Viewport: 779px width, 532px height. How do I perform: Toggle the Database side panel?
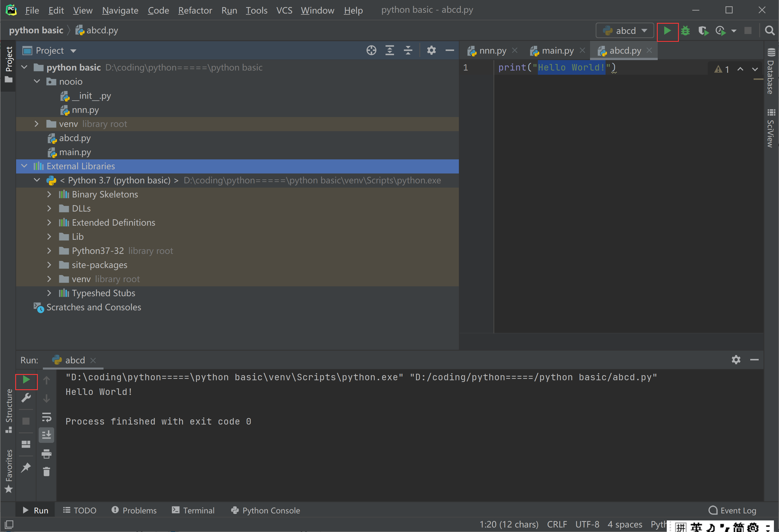click(x=771, y=71)
